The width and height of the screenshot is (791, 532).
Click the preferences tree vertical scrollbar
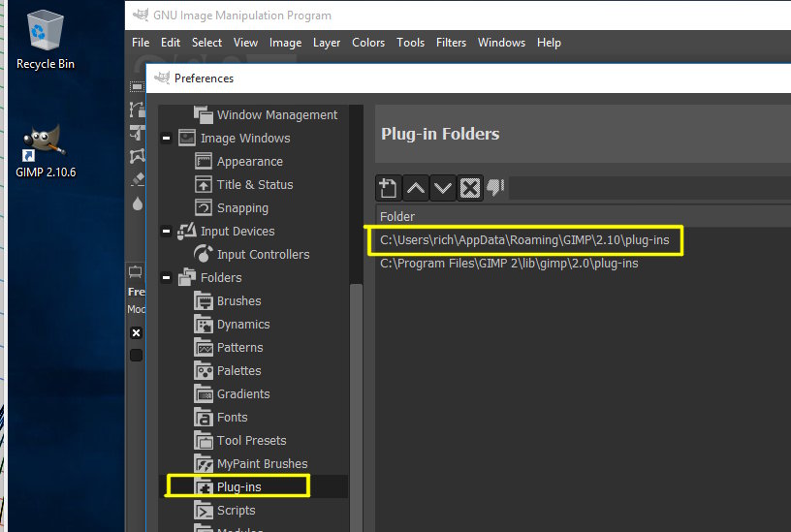[356, 407]
